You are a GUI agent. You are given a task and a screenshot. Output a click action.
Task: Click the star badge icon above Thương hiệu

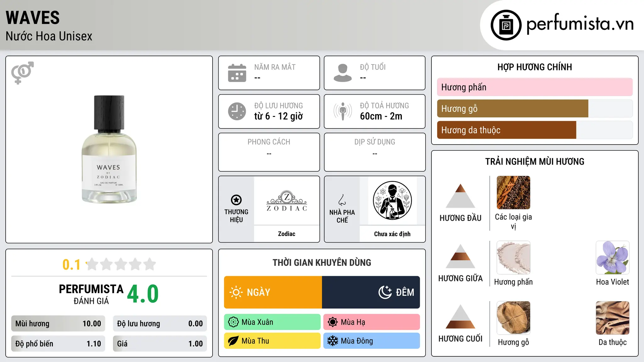[x=236, y=200]
